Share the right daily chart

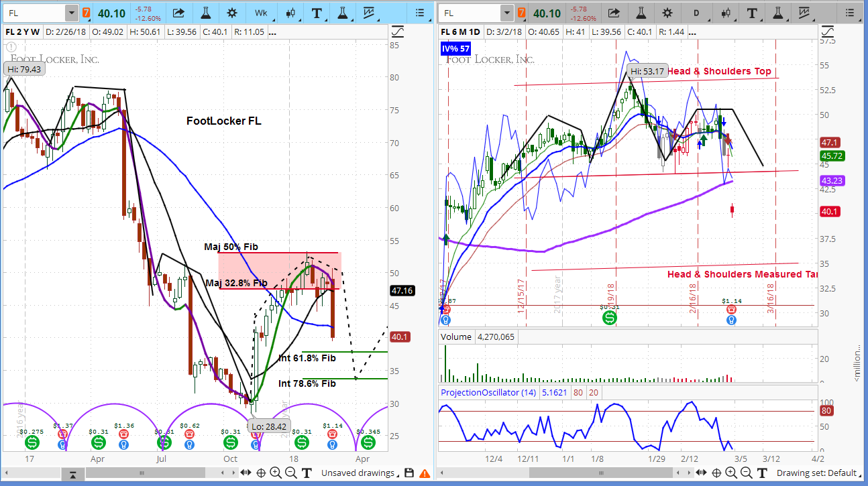click(614, 13)
